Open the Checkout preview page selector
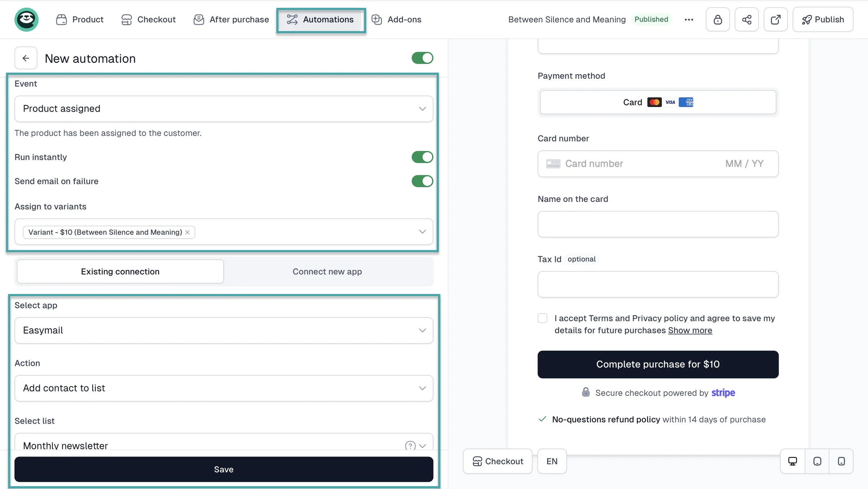This screenshot has height=489, width=868. click(x=498, y=461)
